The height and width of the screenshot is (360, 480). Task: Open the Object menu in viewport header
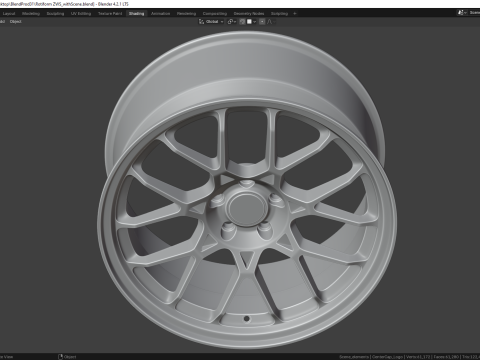click(x=15, y=22)
